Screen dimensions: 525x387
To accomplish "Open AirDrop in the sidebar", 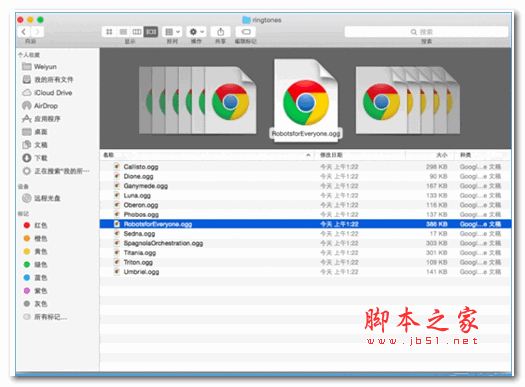I will [40, 106].
